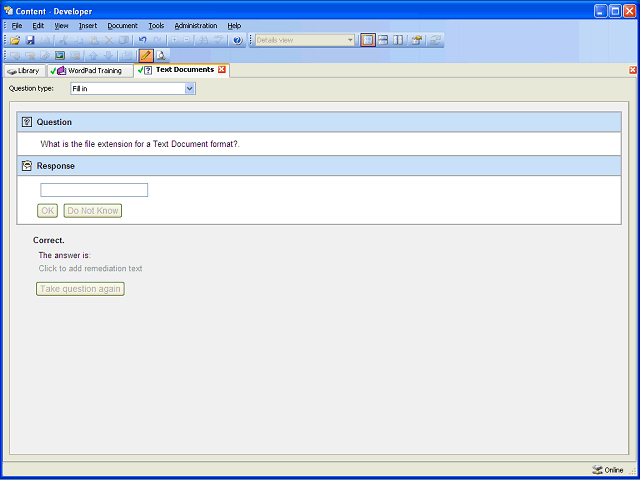This screenshot has width=640, height=480.
Task: Click the question text about file extension
Action: point(140,144)
